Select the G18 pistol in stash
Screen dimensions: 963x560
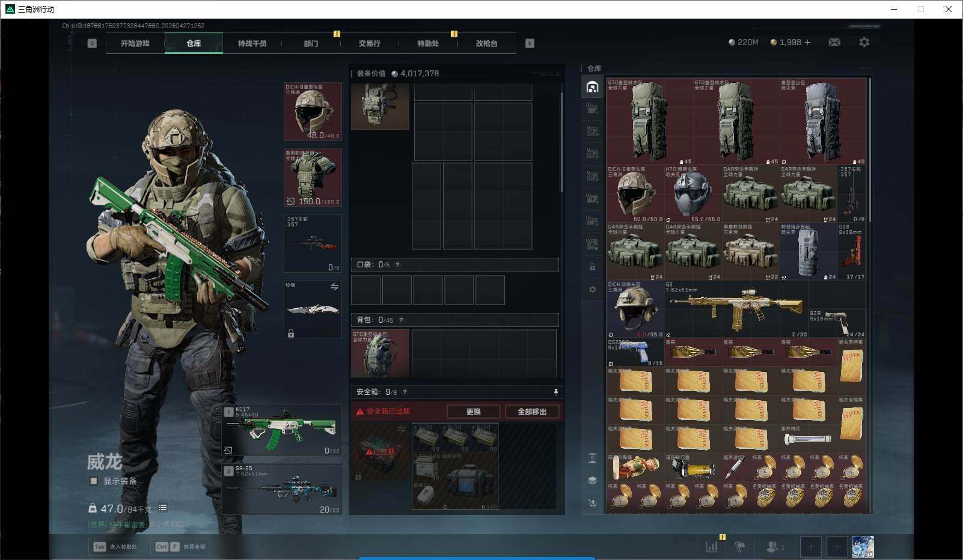[x=852, y=252]
